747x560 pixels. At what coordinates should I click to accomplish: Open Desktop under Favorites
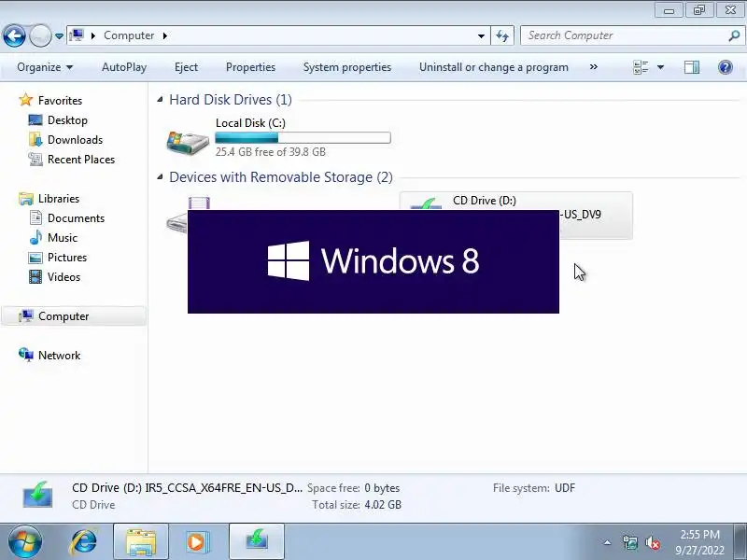(x=67, y=120)
